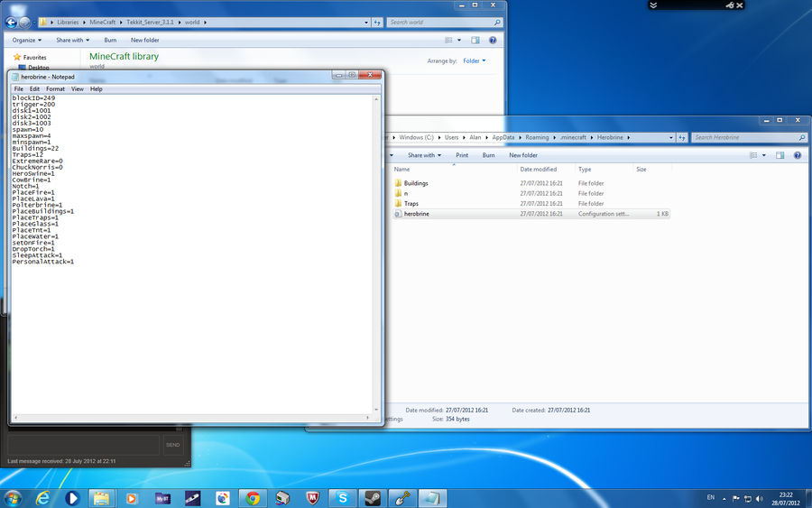Open the Notepad File menu
The width and height of the screenshot is (812, 508).
[19, 89]
